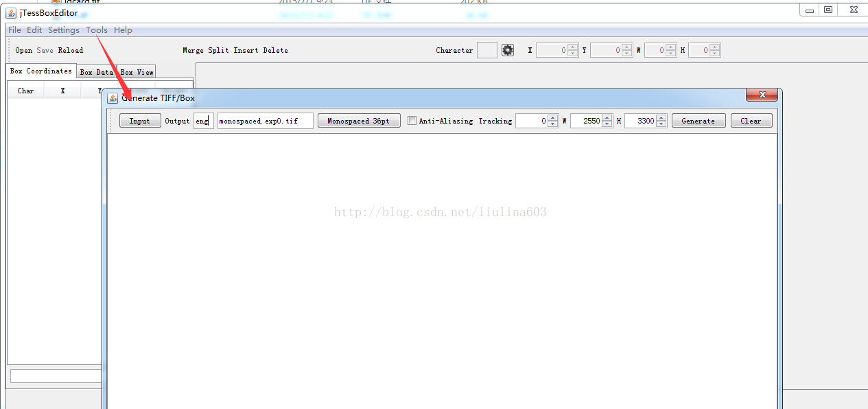Image resolution: width=868 pixels, height=409 pixels.
Task: Click the Java icon in Generate TIFF/Box title bar
Action: (x=113, y=97)
